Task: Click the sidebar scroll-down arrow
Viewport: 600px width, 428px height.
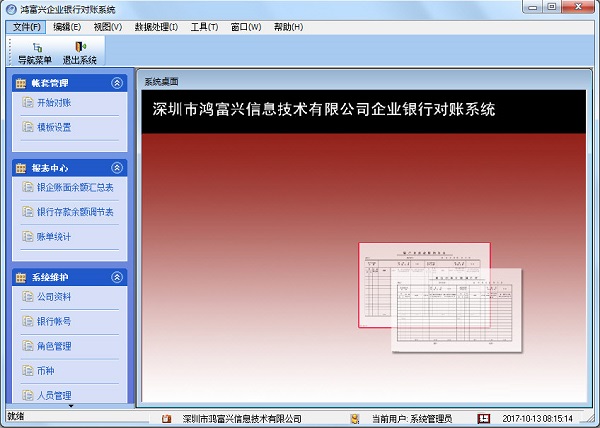Action: [x=71, y=406]
